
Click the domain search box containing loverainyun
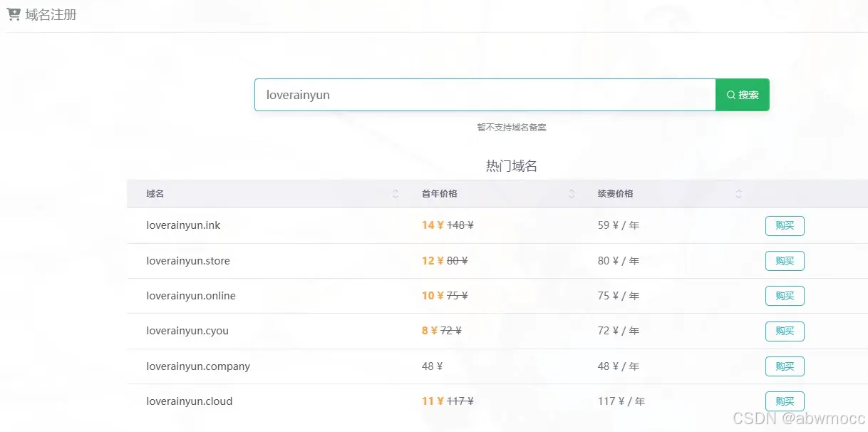point(485,95)
